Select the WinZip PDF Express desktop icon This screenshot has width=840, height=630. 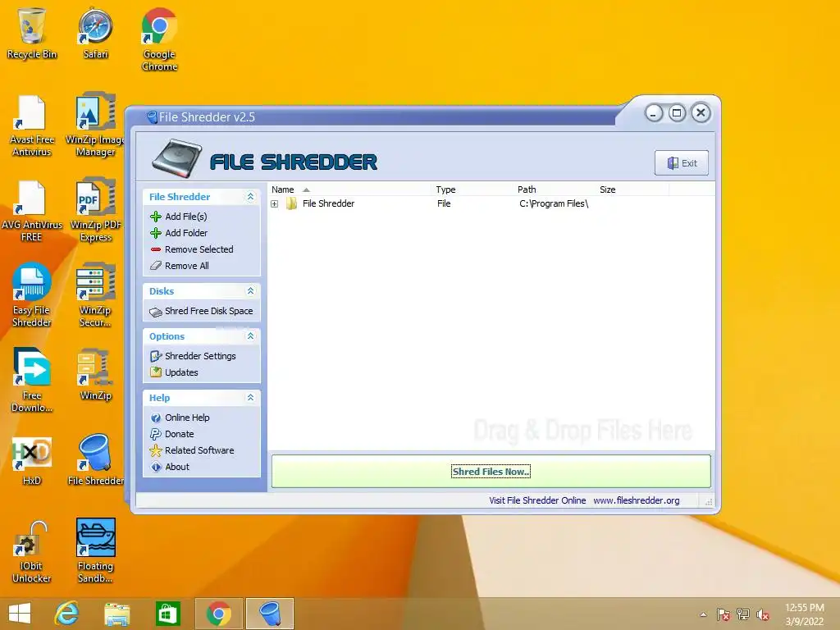pos(95,211)
